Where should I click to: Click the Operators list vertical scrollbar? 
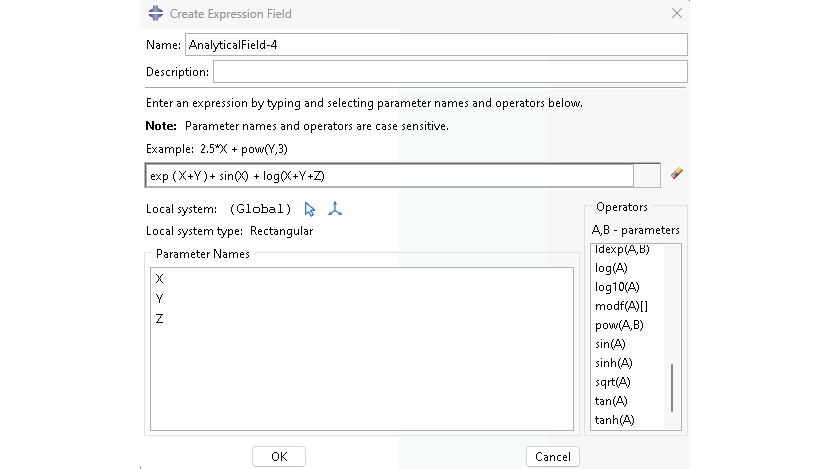tap(672, 388)
